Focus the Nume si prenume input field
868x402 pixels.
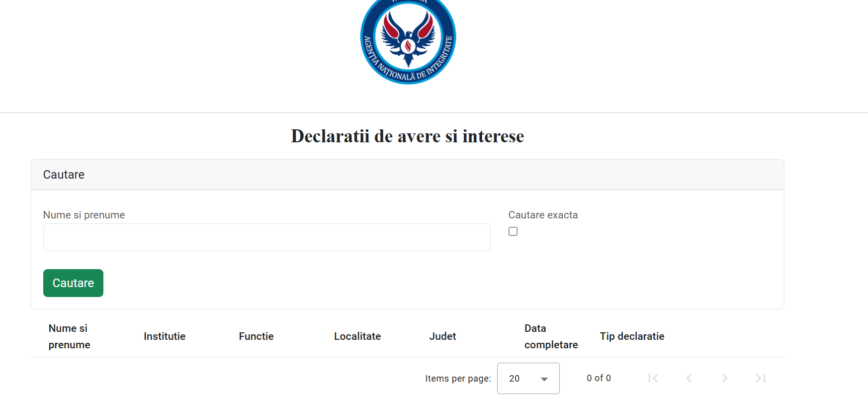pos(267,237)
